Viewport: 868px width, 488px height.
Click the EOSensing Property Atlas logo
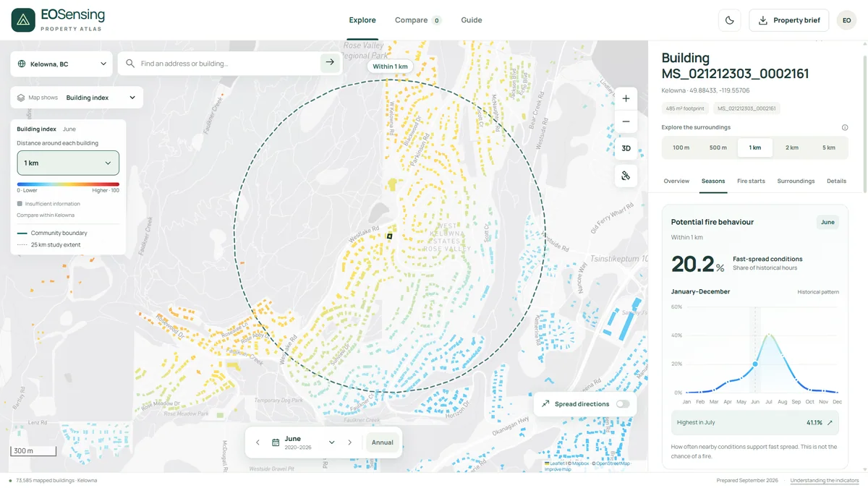point(58,20)
